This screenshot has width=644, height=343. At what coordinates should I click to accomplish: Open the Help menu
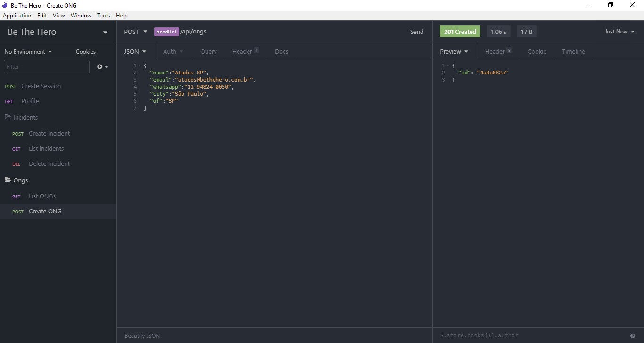(122, 16)
